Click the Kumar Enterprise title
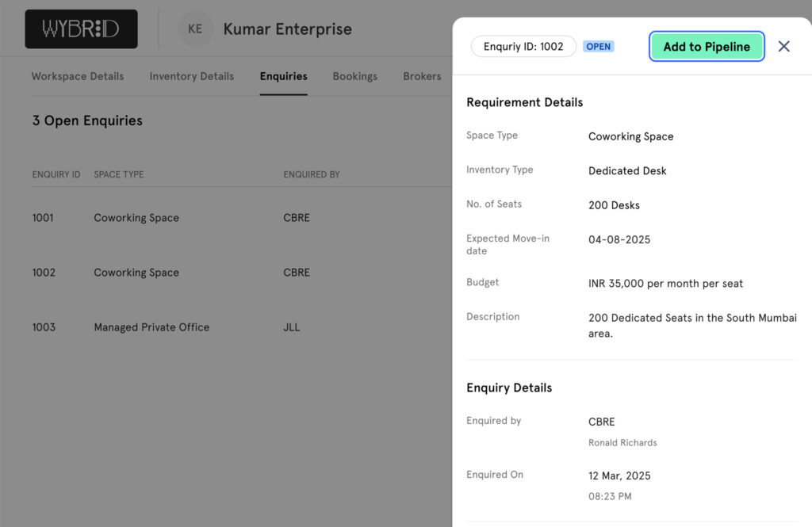Screen dimensions: 812x527 (x=287, y=29)
